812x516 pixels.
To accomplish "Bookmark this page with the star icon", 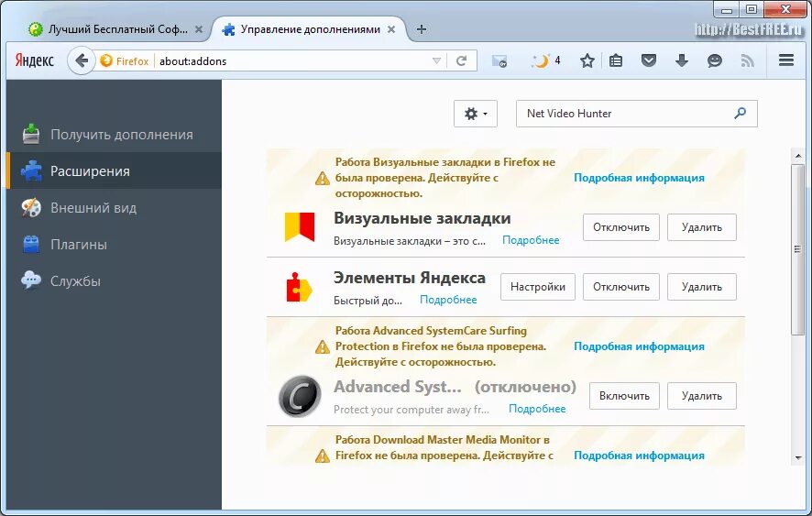I will (587, 61).
